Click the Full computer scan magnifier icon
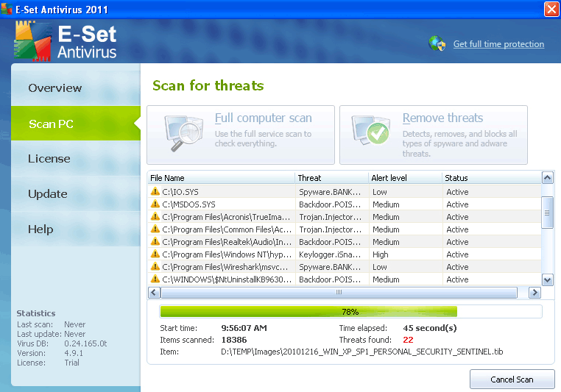Screen dimensions: 561x392 pos(183,132)
